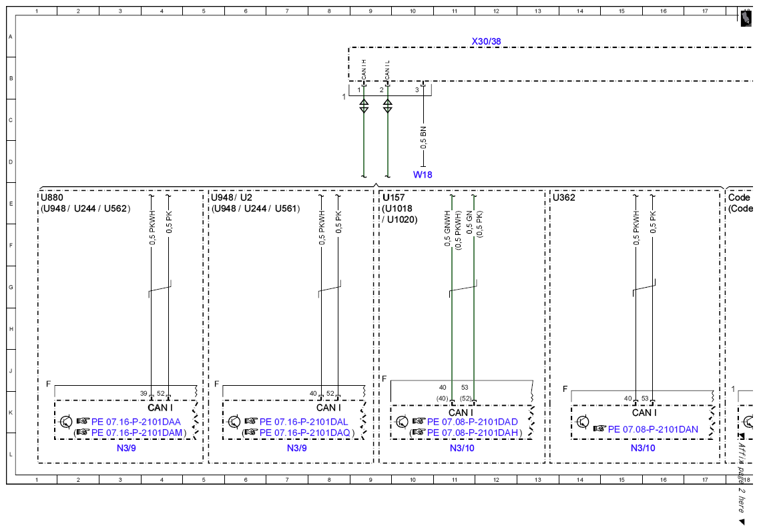The width and height of the screenshot is (759, 532).
Task: Click the U157 block title
Action: 394,198
